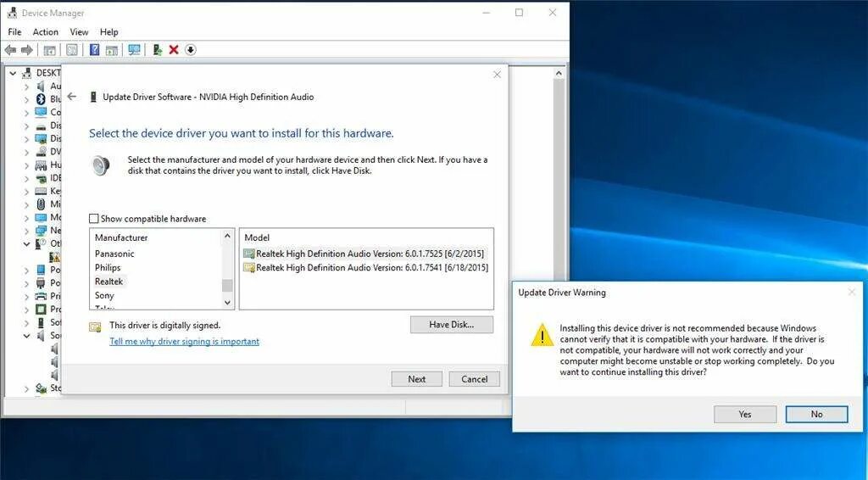
Task: Select the DESKTOP computer root node icon
Action: [x=26, y=73]
